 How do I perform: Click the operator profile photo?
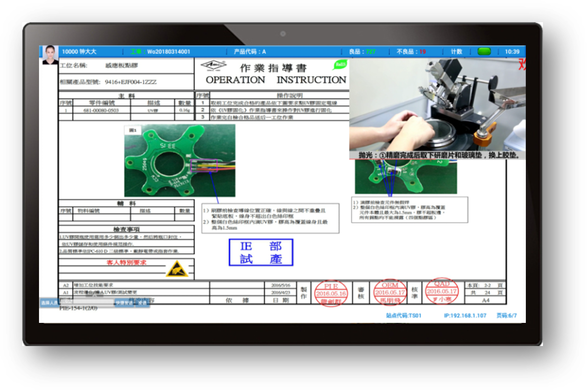(x=50, y=55)
